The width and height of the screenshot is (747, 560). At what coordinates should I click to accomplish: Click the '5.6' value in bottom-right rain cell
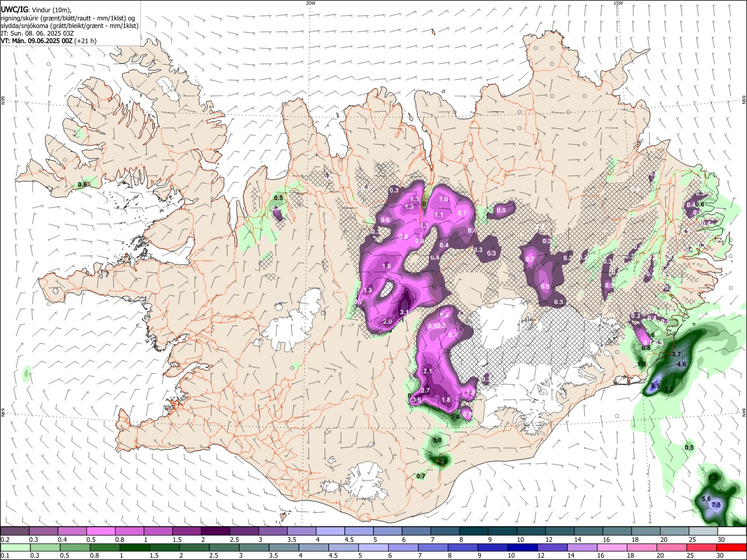point(706,499)
